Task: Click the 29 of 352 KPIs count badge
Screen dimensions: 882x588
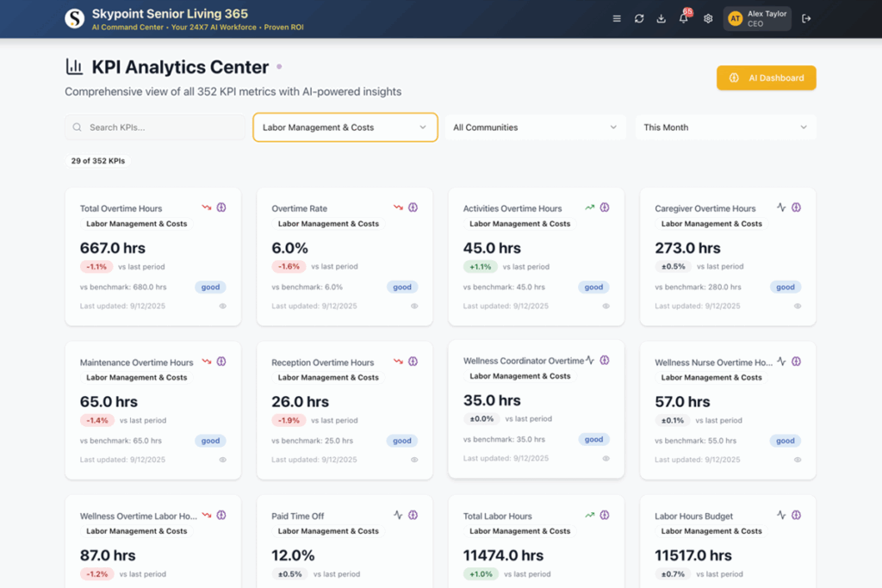Action: coord(98,161)
